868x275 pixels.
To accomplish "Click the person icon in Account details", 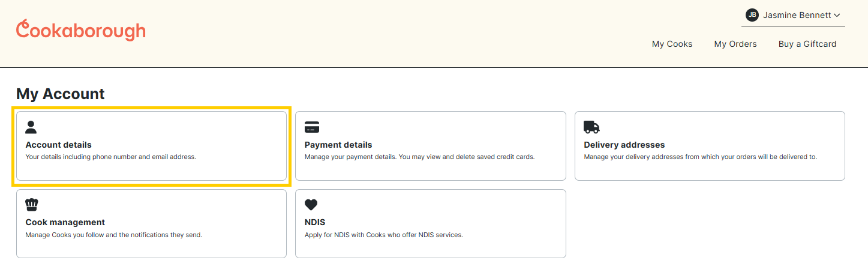I will [31, 127].
